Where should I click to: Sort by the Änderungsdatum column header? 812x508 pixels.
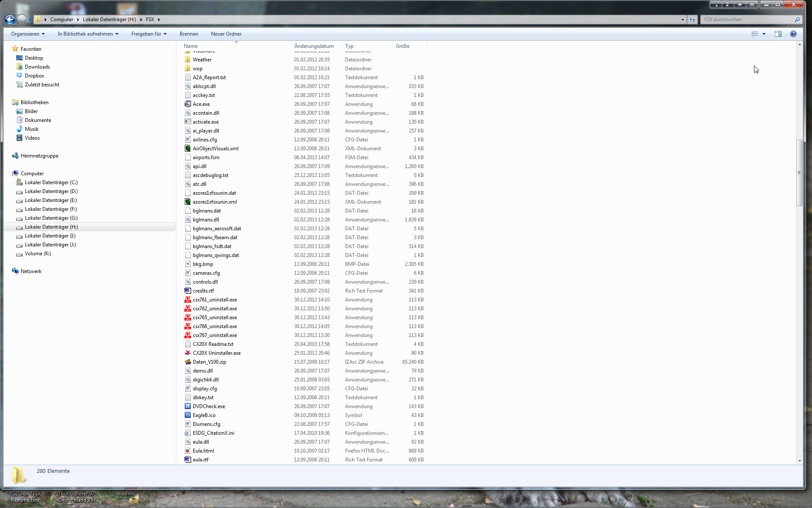pyautogui.click(x=314, y=46)
